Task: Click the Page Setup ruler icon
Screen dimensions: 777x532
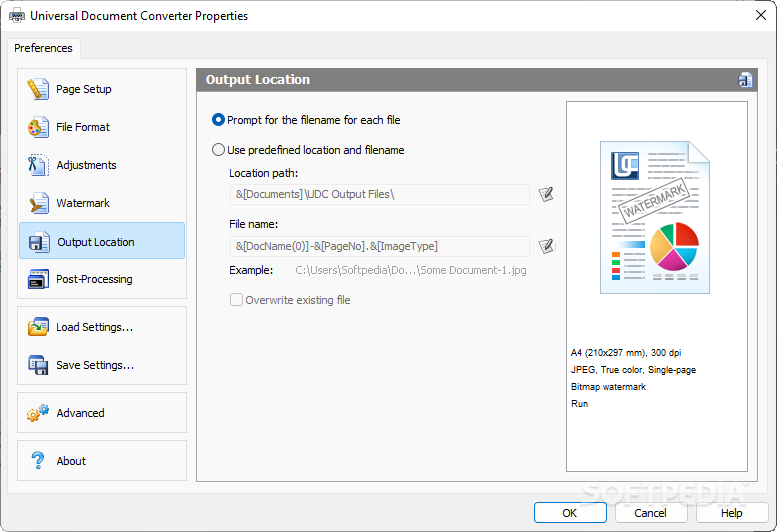Action: click(38, 89)
